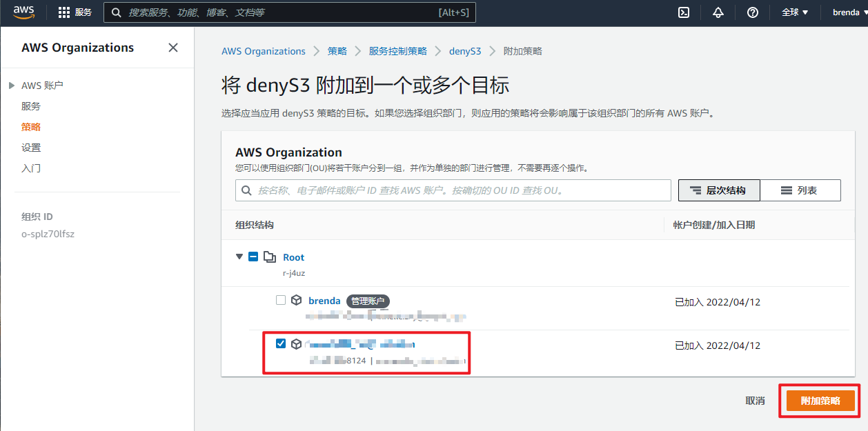Click the 组织结构 column header
The height and width of the screenshot is (431, 868).
(x=255, y=225)
